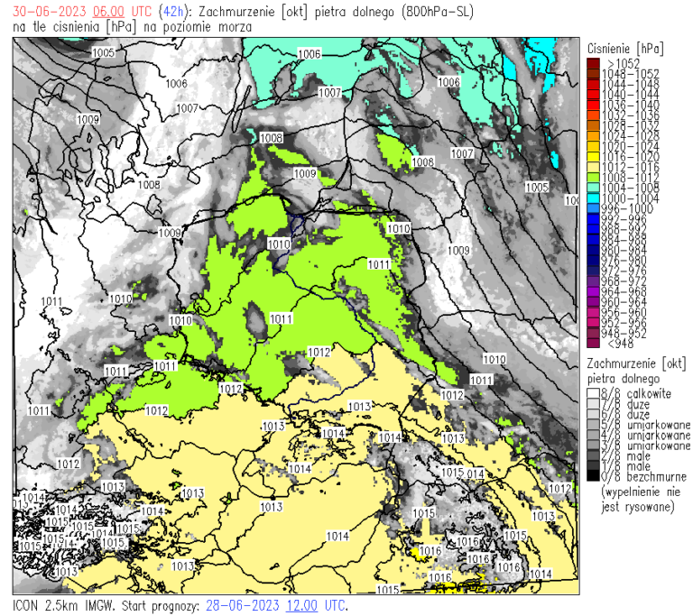Click the underlined 06.00 valid time
Screen dimensions: 693x616
108,12
